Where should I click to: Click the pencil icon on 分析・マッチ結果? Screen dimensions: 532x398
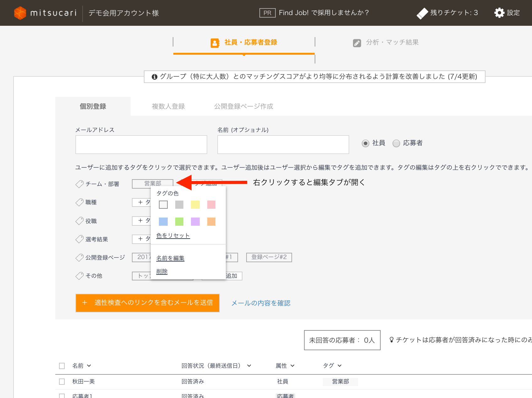[x=357, y=43]
